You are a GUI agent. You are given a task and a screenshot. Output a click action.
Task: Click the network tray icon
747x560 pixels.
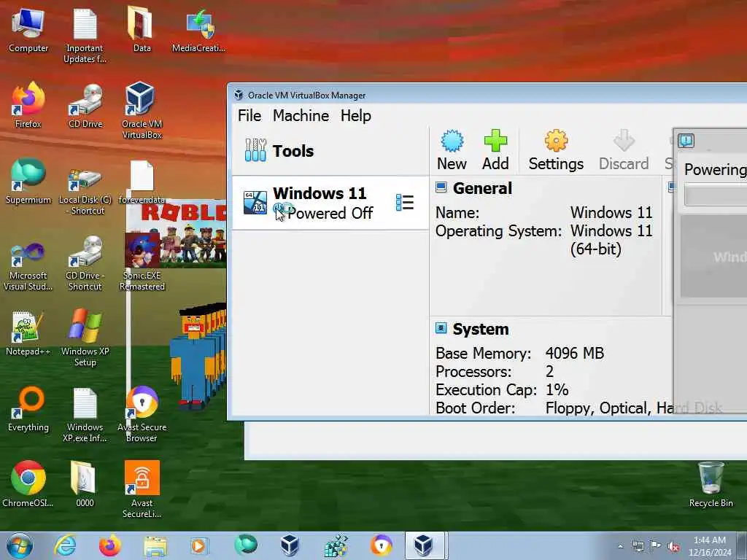tap(638, 546)
